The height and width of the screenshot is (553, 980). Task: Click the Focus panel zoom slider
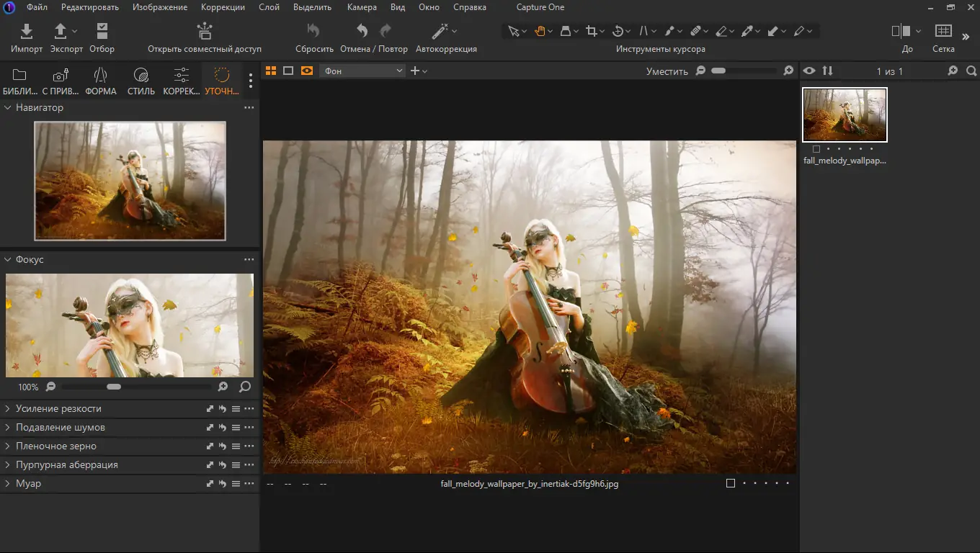tap(114, 387)
